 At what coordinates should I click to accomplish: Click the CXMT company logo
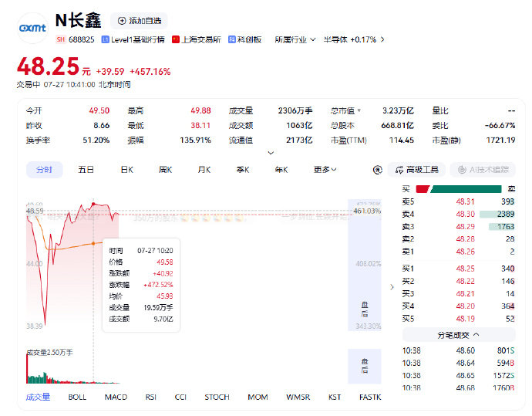[x=32, y=29]
